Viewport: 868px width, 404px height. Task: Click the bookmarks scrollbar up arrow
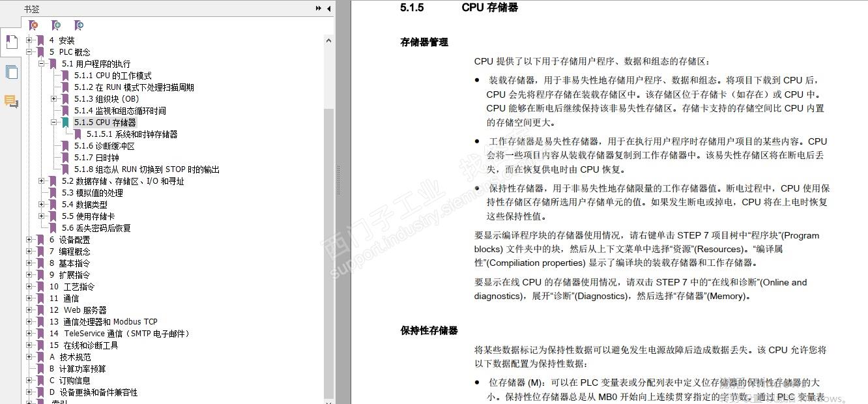point(328,40)
